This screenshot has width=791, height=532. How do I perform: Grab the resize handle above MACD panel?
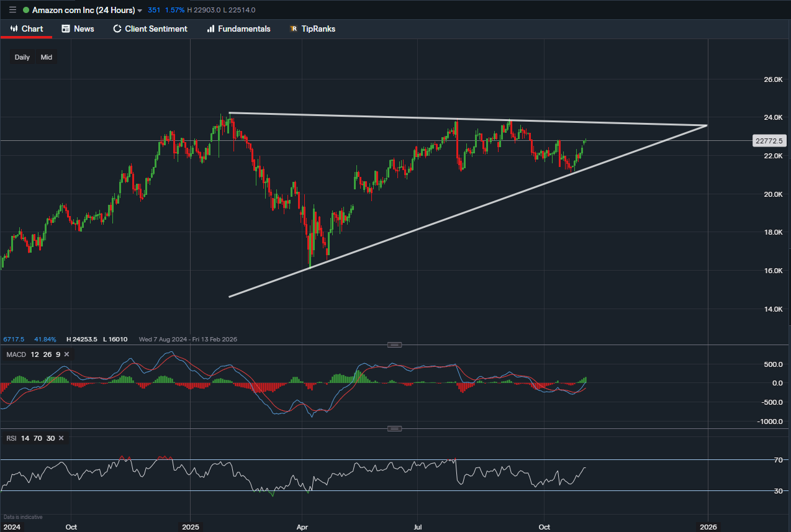click(394, 345)
